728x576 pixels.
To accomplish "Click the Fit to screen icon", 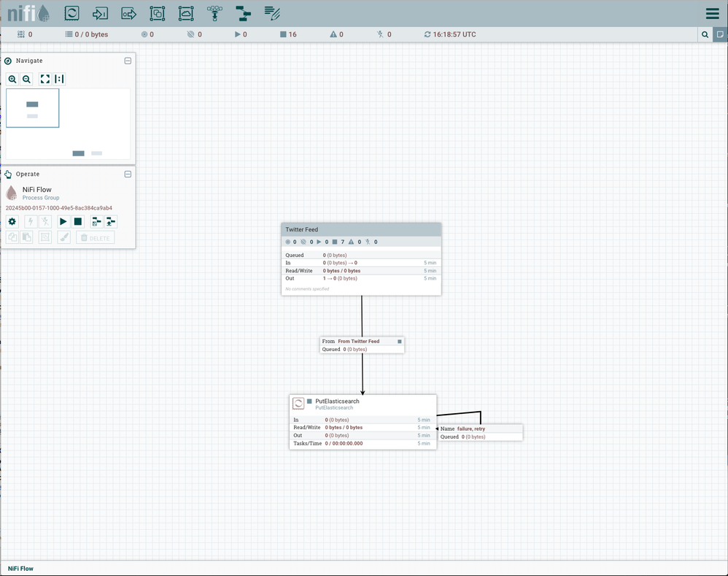I will click(x=45, y=79).
